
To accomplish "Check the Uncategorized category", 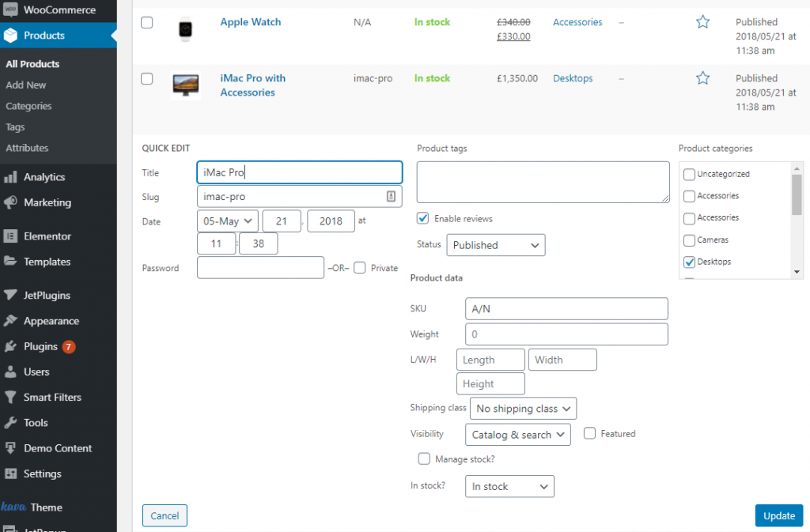I will point(689,175).
